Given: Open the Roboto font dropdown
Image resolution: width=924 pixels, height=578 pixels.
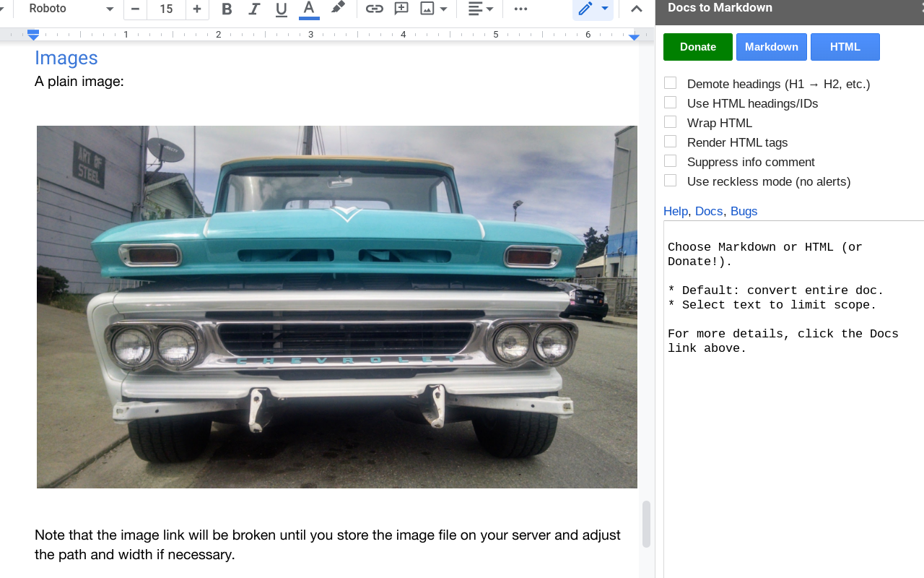Looking at the screenshot, I should coord(71,9).
